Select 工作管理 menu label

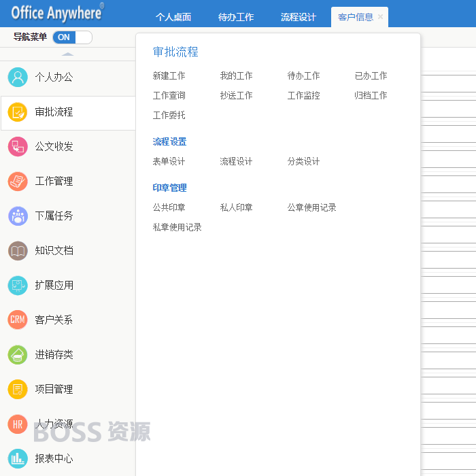click(54, 182)
